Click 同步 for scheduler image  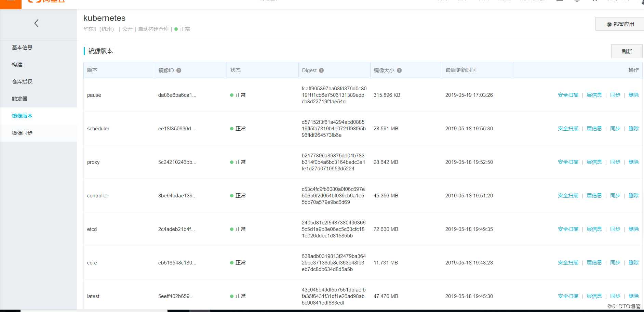615,129
